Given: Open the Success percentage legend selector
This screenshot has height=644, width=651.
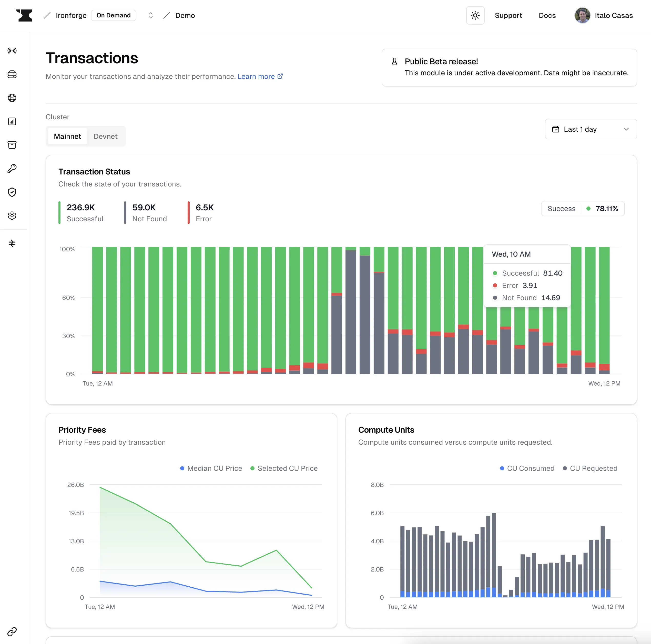Looking at the screenshot, I should point(583,209).
